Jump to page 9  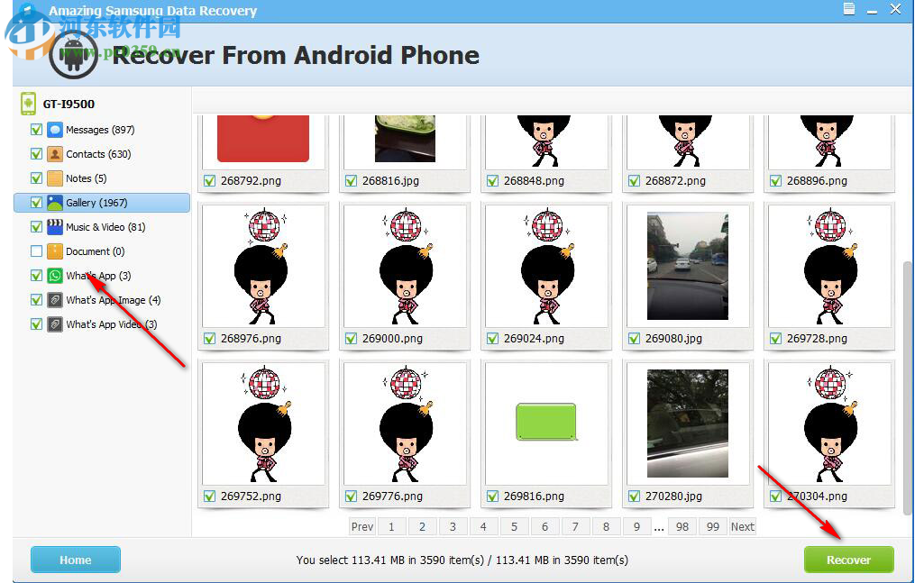click(x=636, y=526)
